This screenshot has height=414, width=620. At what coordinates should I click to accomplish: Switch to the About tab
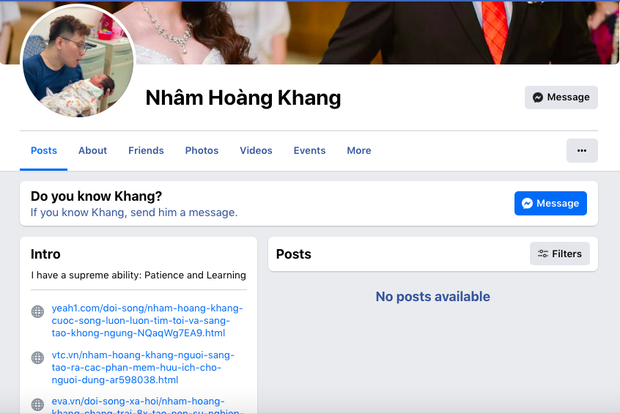(x=92, y=151)
